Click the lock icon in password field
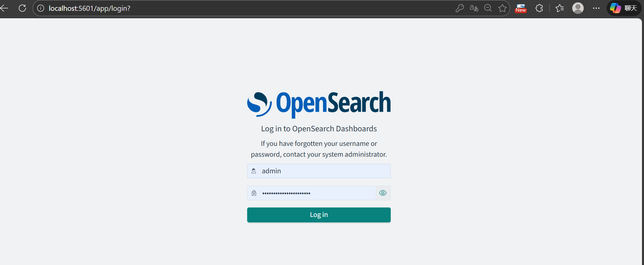644x265 pixels. 254,193
